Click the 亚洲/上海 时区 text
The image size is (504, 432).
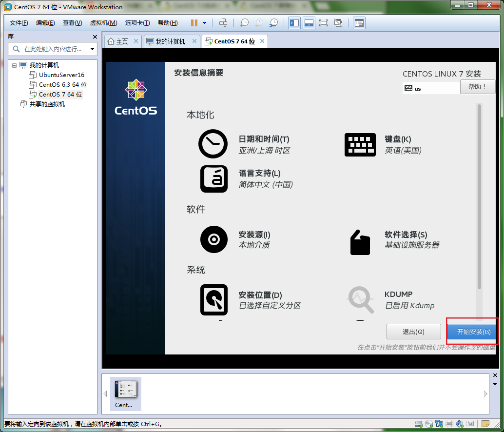coord(265,151)
